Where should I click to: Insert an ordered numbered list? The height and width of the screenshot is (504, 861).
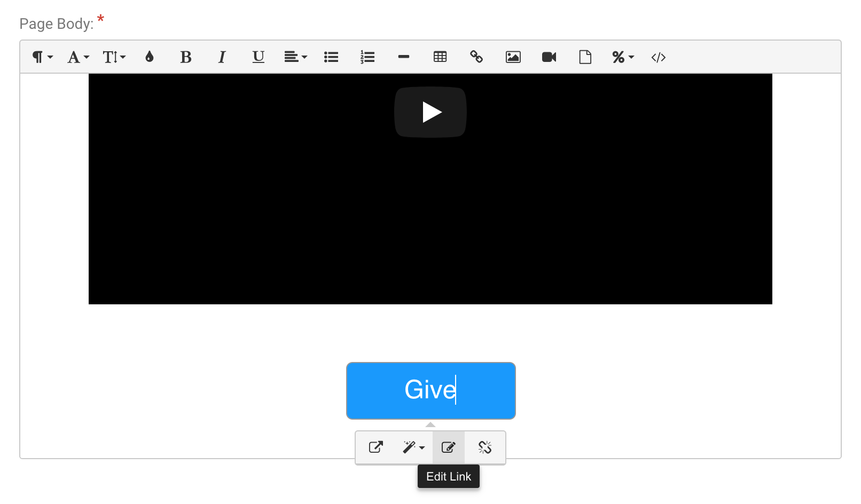(367, 57)
